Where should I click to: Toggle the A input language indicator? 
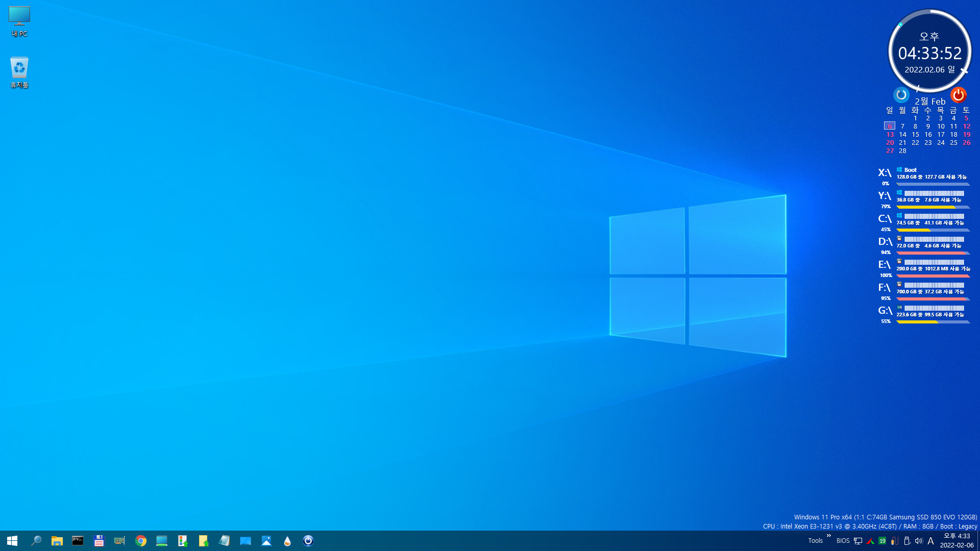pos(930,541)
